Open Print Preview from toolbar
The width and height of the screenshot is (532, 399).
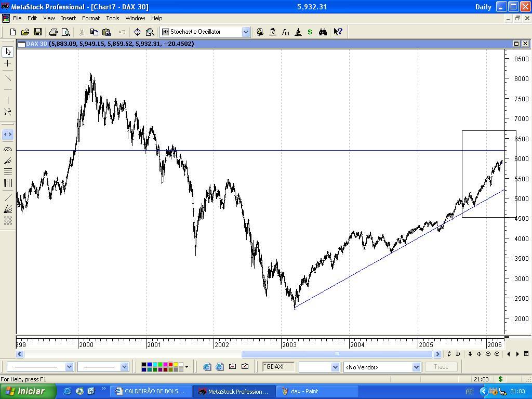(66, 32)
